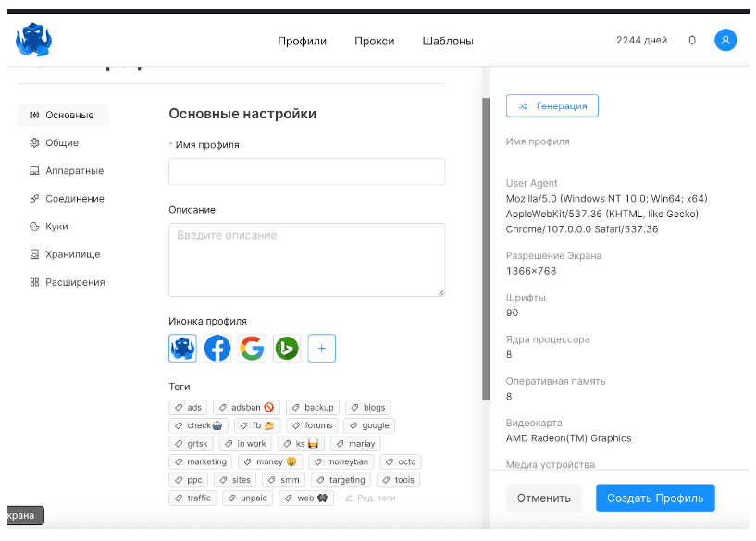Screen dimensions: 756x541
Task: Switch to Аппаратные settings tab
Action: [74, 171]
